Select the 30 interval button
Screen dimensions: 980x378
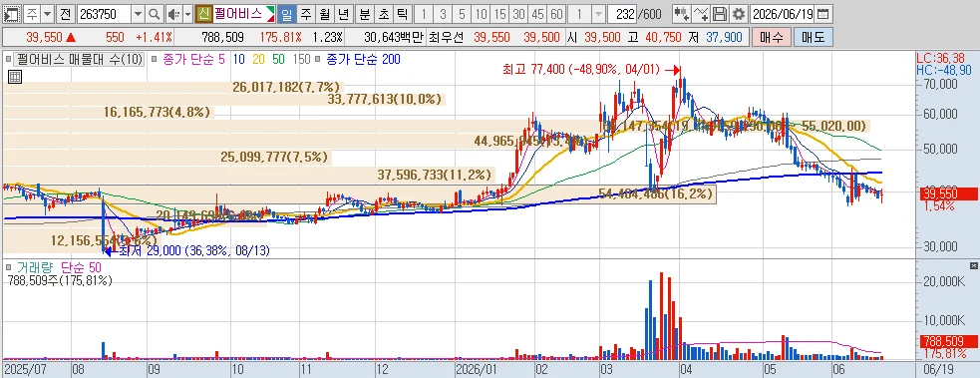pyautogui.click(x=518, y=13)
